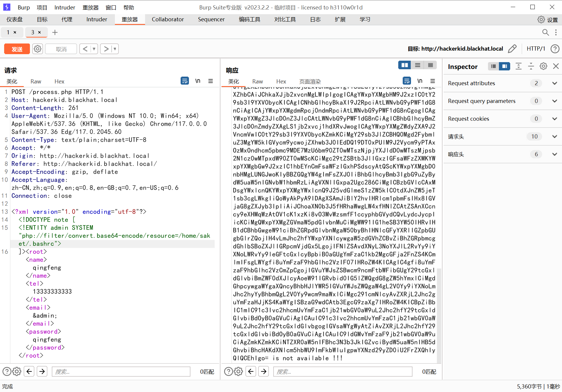The image size is (562, 392).
Task: Click the response pane vertical scrollbar
Action: click(439, 315)
